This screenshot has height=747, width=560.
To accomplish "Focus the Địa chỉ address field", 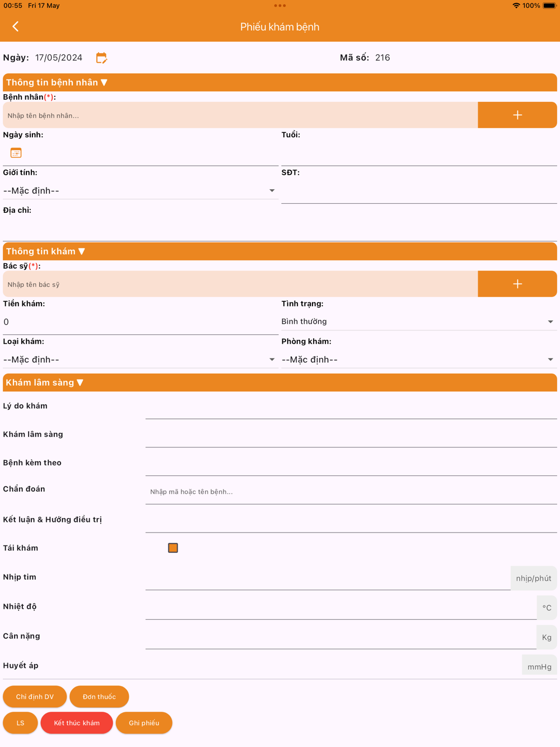I will [x=280, y=228].
